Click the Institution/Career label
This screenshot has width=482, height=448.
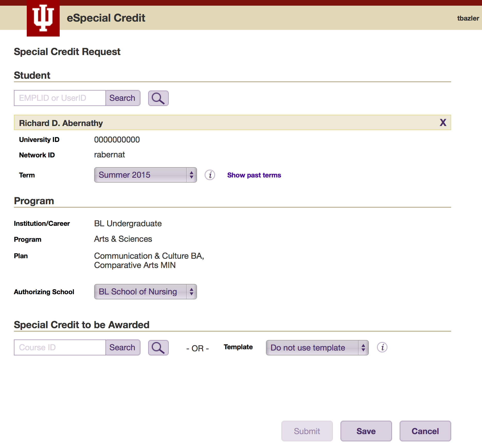pos(42,223)
